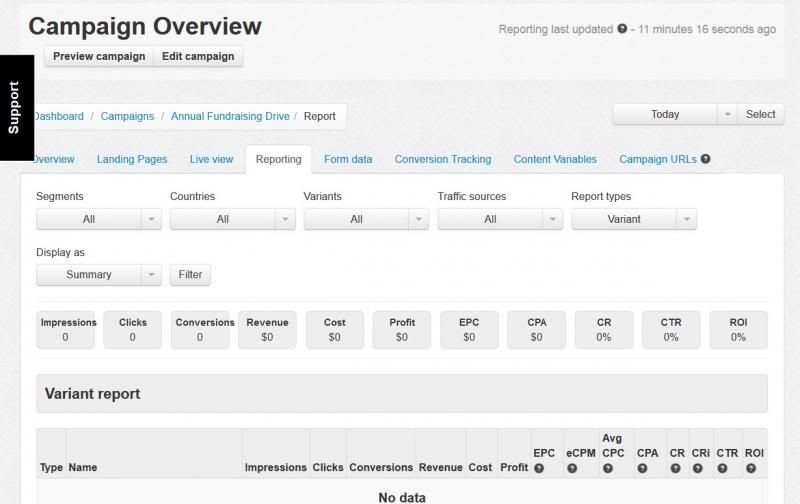Click Avg CPC column help icon
The image size is (800, 504).
[608, 468]
